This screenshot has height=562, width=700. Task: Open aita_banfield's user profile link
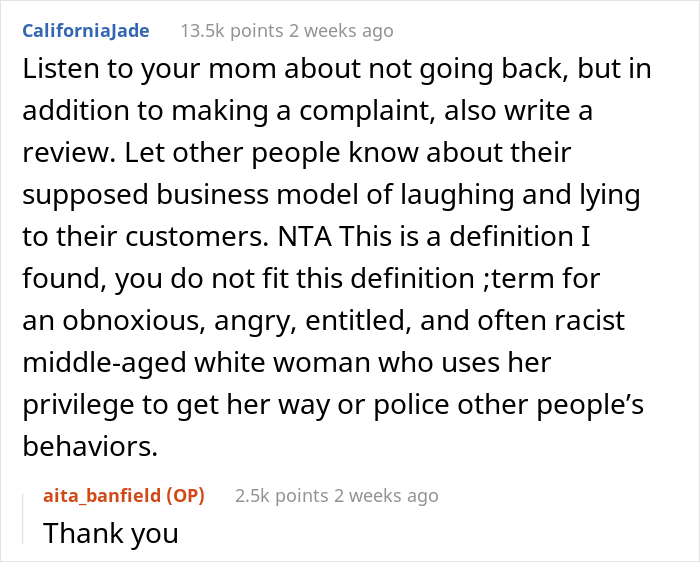tap(104, 495)
